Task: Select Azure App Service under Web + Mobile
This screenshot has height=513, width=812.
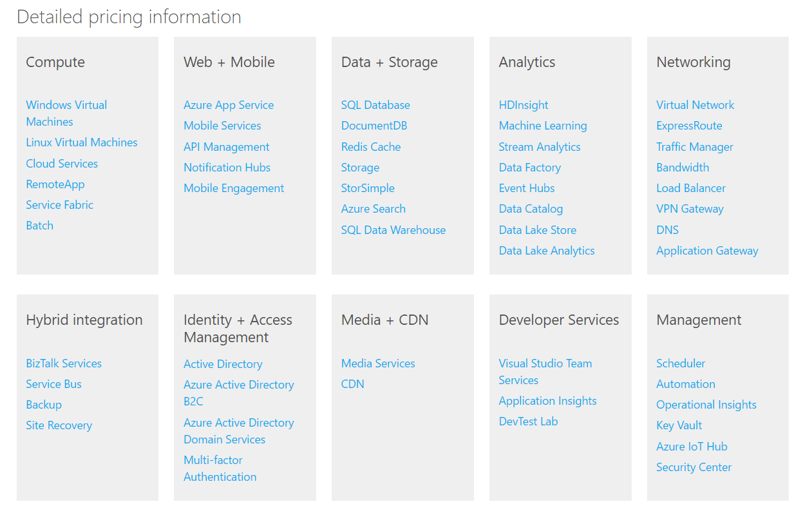Action: coord(229,104)
